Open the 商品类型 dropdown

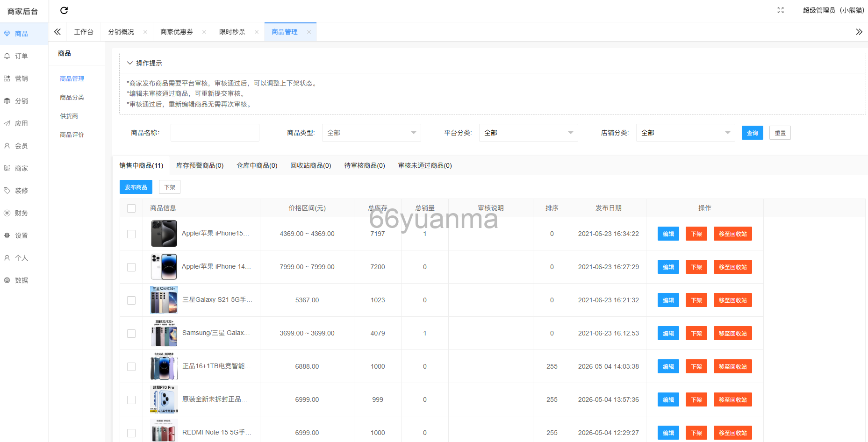tap(372, 133)
